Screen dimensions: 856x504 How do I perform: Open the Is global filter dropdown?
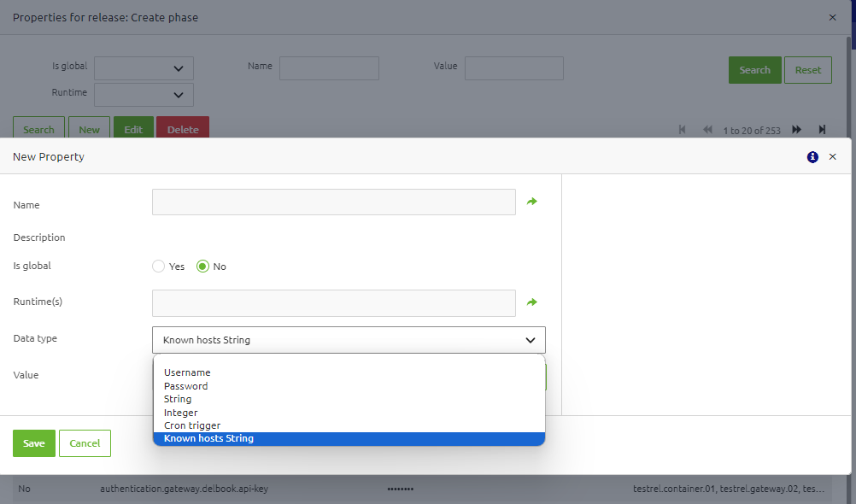pyautogui.click(x=144, y=68)
